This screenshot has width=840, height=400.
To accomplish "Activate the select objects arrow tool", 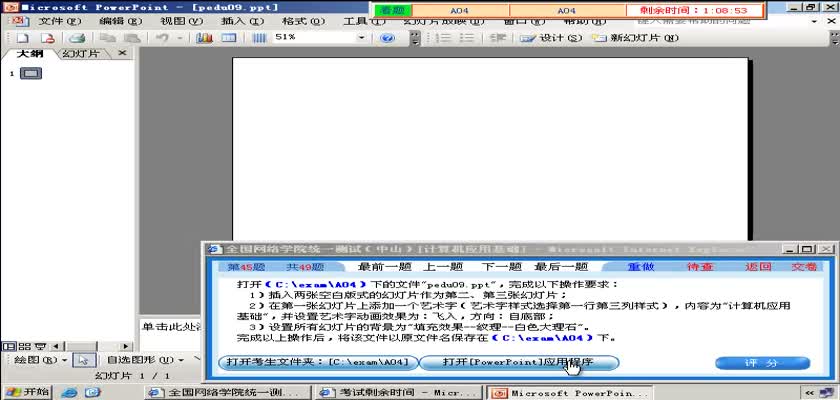I will click(x=84, y=360).
